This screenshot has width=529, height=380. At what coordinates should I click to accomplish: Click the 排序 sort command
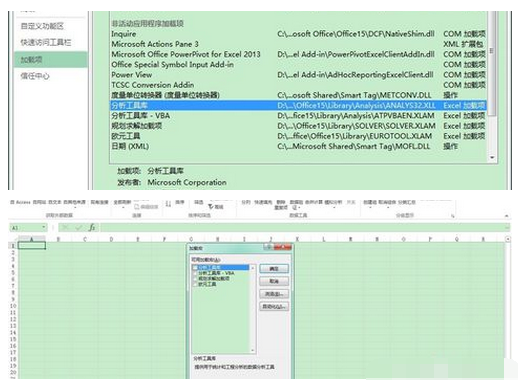pos(180,202)
